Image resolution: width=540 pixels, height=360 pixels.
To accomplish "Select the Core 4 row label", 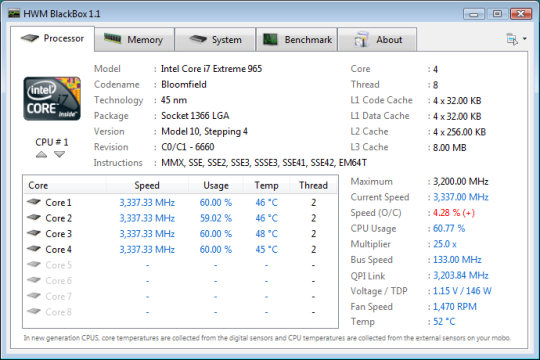I will click(59, 249).
